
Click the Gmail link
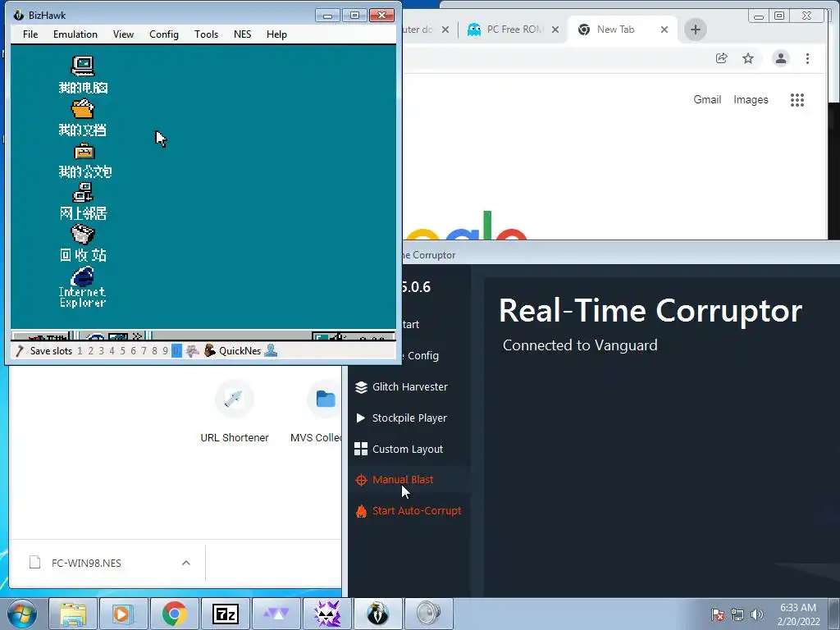point(707,99)
